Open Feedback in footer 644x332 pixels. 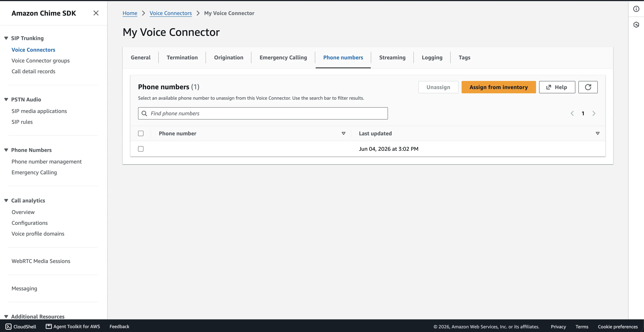pos(119,326)
